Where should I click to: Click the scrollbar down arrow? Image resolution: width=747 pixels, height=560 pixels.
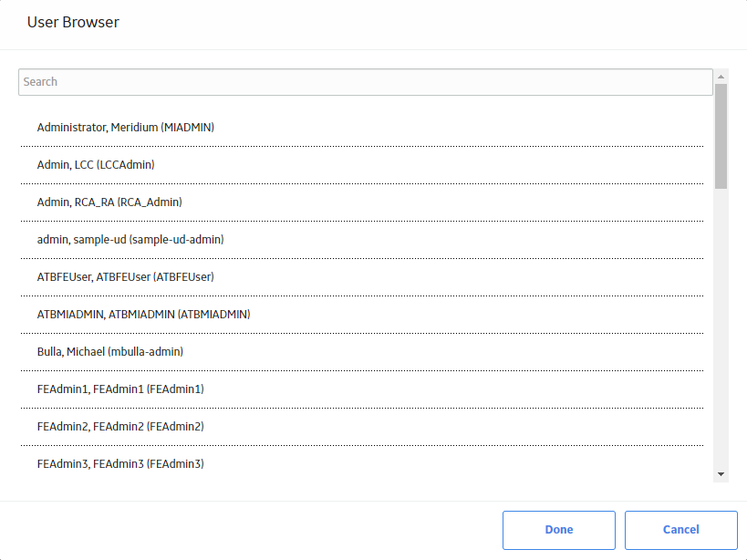point(721,474)
